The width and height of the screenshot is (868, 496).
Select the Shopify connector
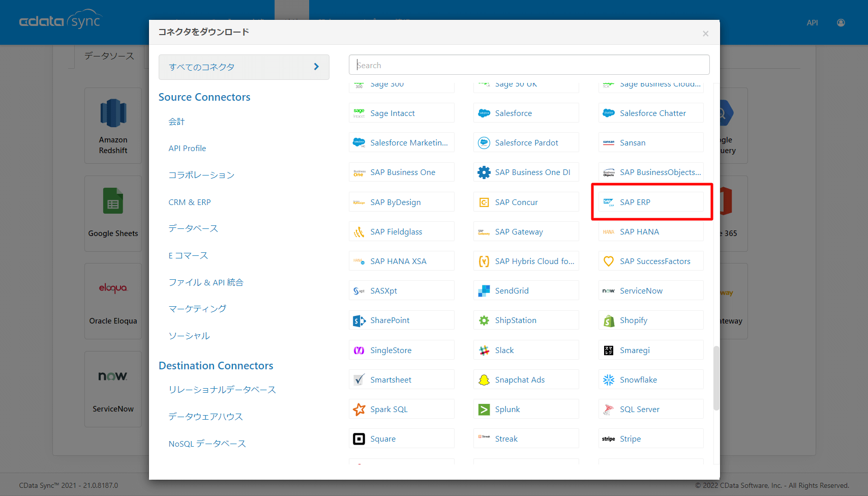pos(651,320)
